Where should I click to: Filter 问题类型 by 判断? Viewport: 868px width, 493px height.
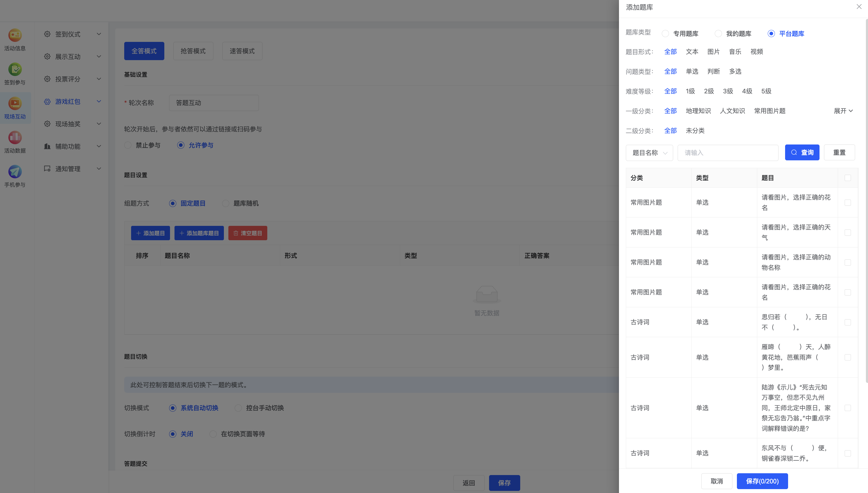point(714,71)
